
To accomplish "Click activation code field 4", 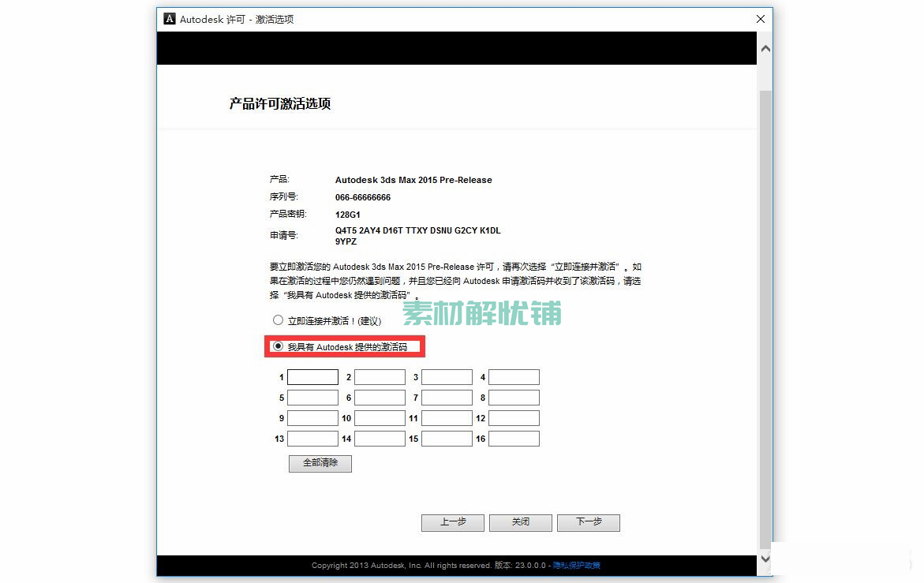I will (514, 377).
